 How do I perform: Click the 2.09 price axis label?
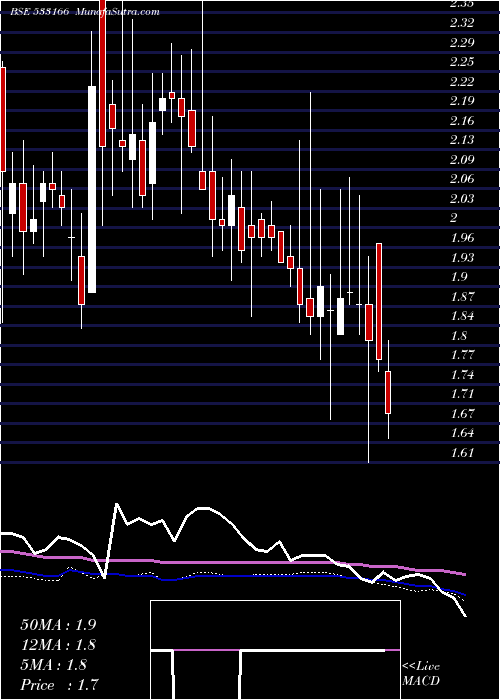click(x=462, y=160)
